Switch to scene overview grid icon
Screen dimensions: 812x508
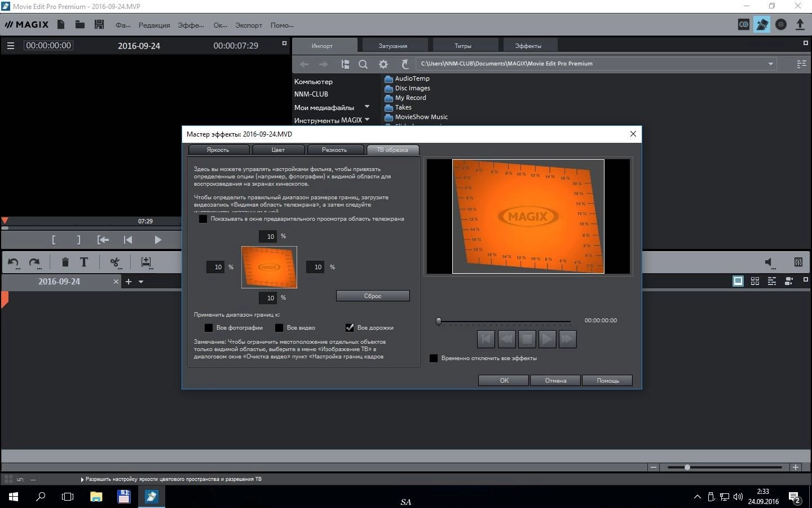755,281
